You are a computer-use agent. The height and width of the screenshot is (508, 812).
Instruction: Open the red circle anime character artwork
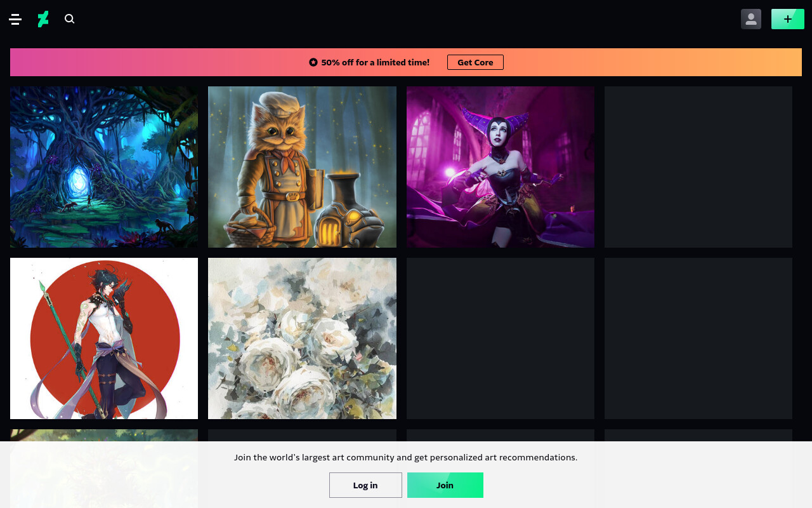pyautogui.click(x=104, y=338)
